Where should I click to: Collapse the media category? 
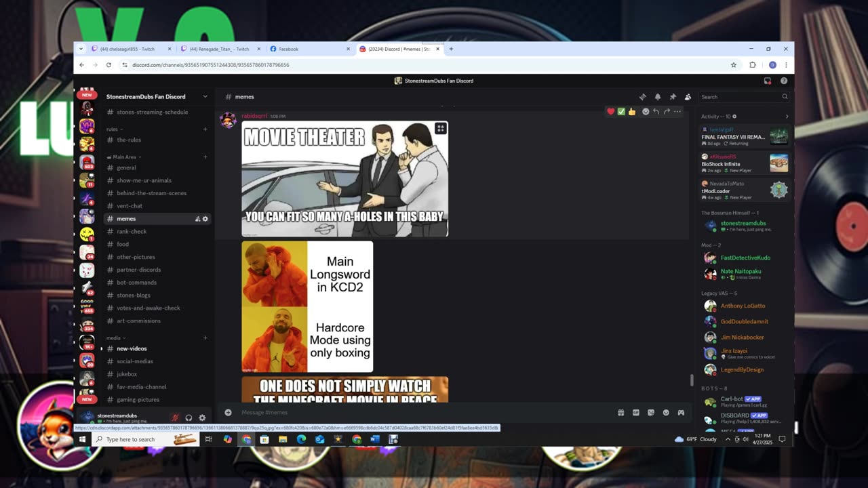pyautogui.click(x=115, y=338)
